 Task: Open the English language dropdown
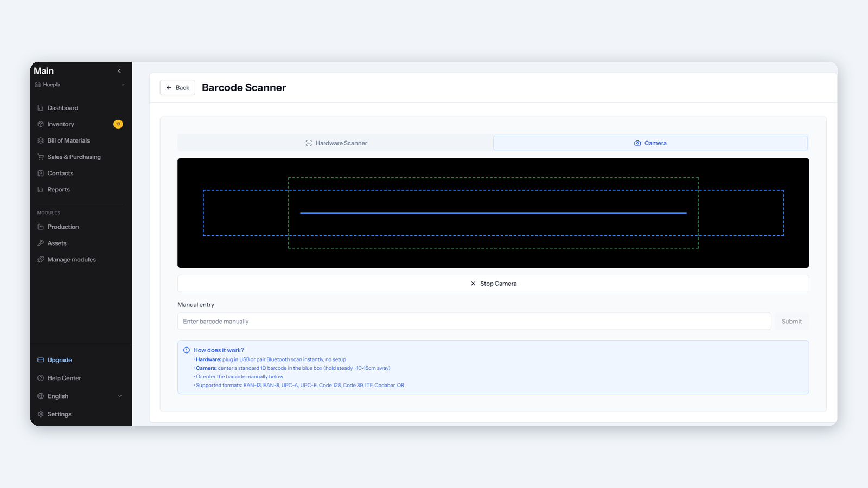(81, 396)
